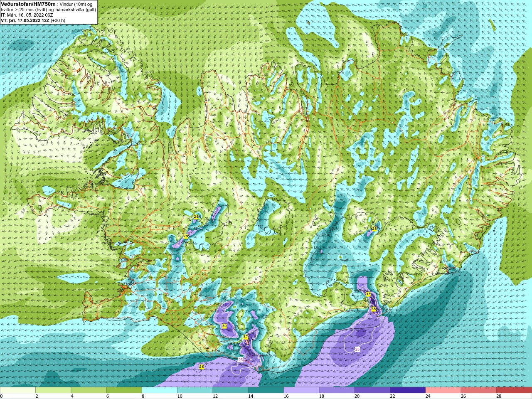This screenshot has height=399, width=532.
Task: Click the yellow 29 gust label
Action: click(186, 236)
